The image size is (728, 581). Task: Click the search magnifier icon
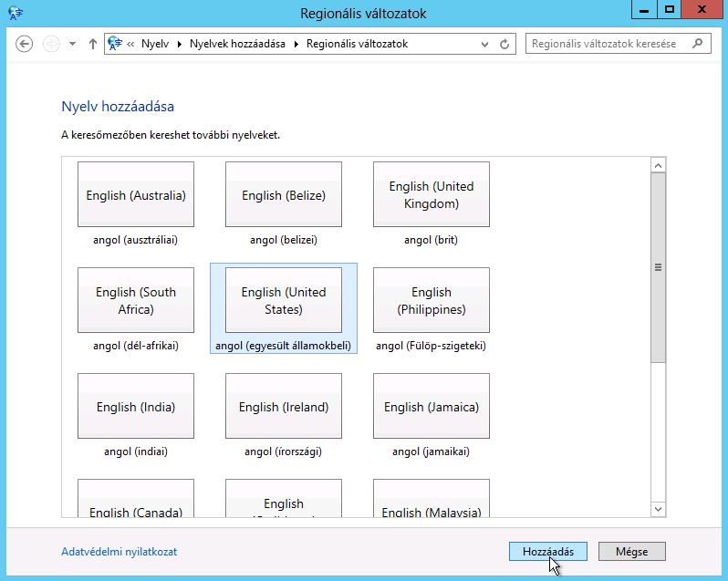click(x=698, y=44)
